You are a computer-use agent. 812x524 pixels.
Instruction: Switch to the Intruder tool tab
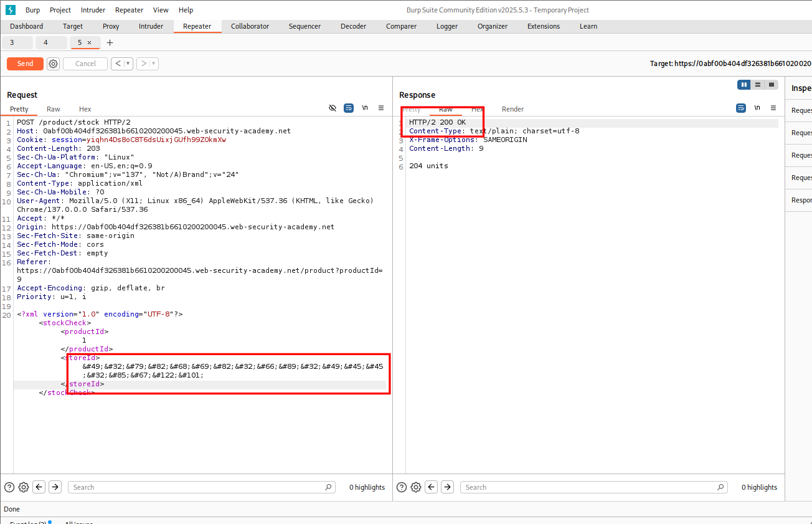[x=151, y=26]
